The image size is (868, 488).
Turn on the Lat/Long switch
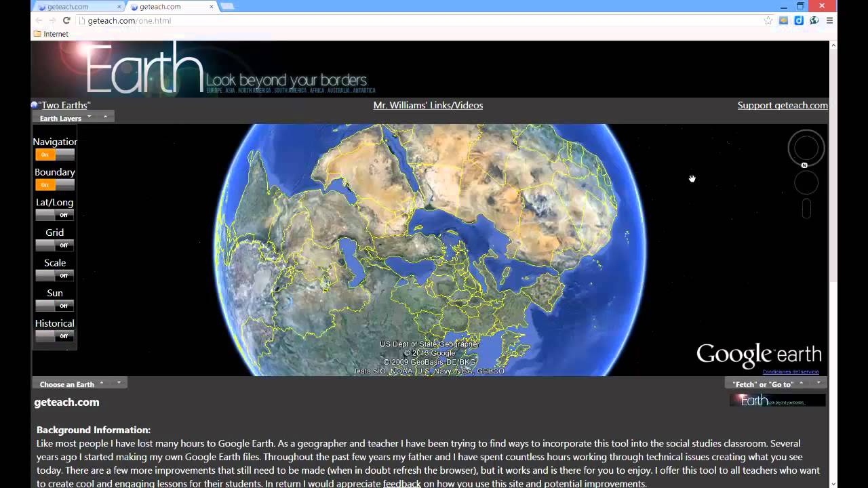click(x=55, y=215)
